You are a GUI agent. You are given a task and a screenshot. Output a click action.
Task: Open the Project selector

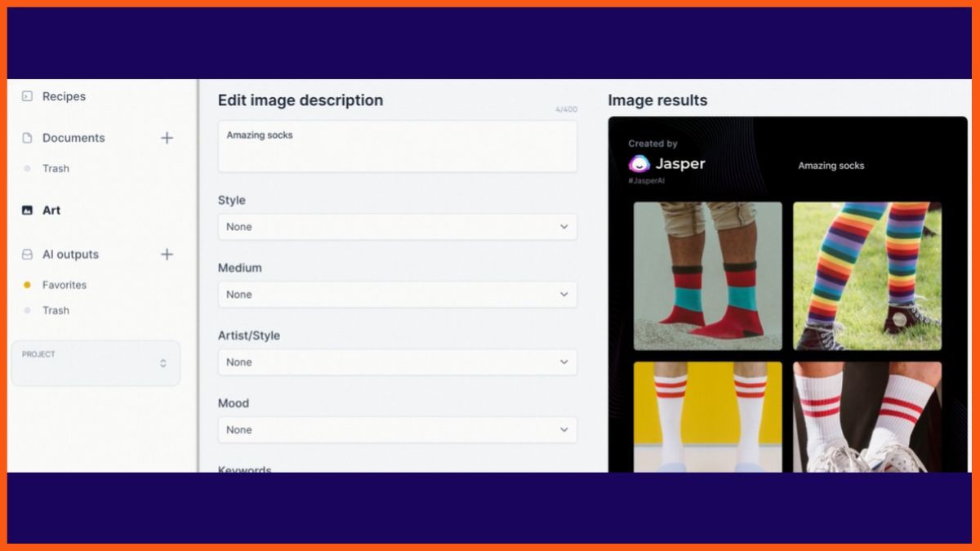(x=96, y=363)
